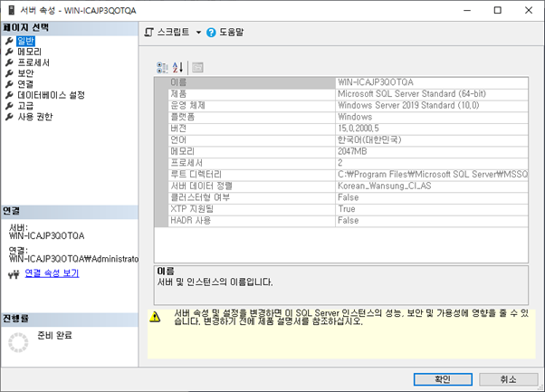Viewport: 545px width, 392px height.
Task: Open the 보안 page
Action: tap(25, 73)
